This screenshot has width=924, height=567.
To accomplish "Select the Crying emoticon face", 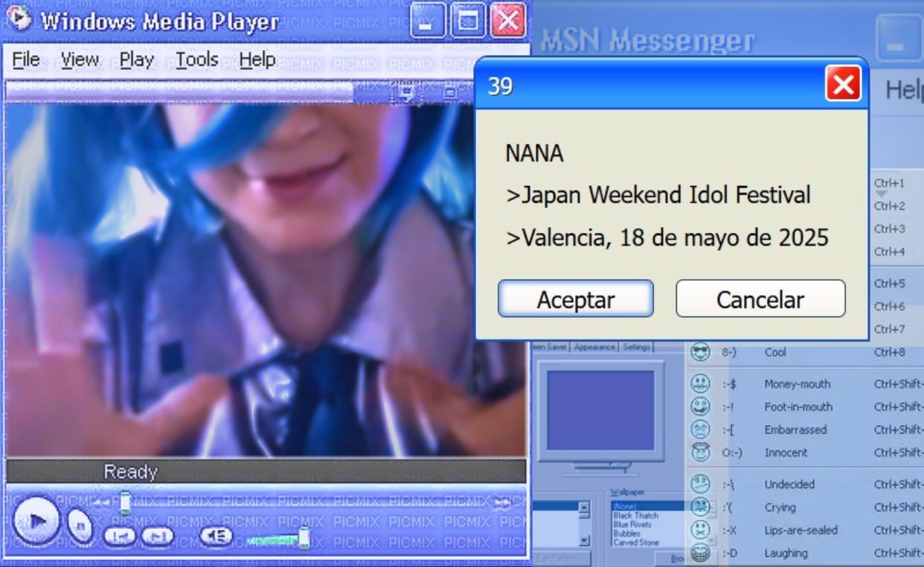I will (700, 507).
